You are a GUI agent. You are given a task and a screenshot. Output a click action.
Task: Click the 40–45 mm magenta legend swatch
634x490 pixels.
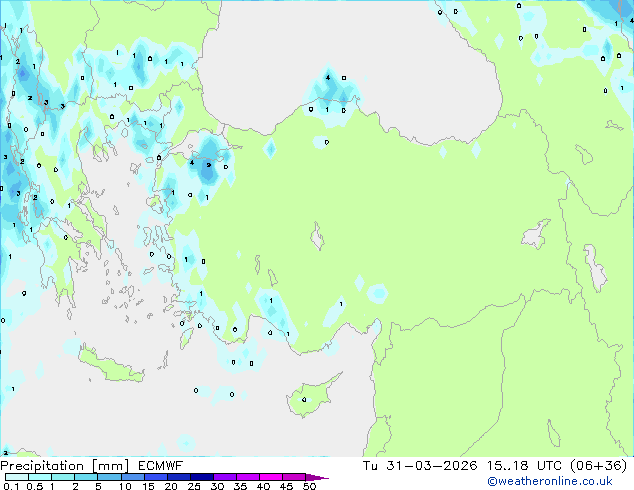pos(271,477)
